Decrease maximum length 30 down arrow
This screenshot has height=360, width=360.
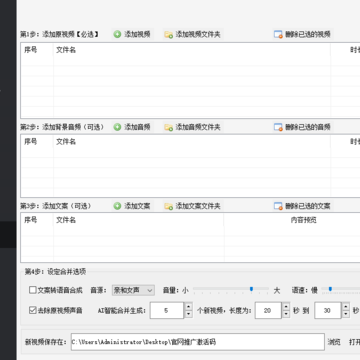coord(346,314)
